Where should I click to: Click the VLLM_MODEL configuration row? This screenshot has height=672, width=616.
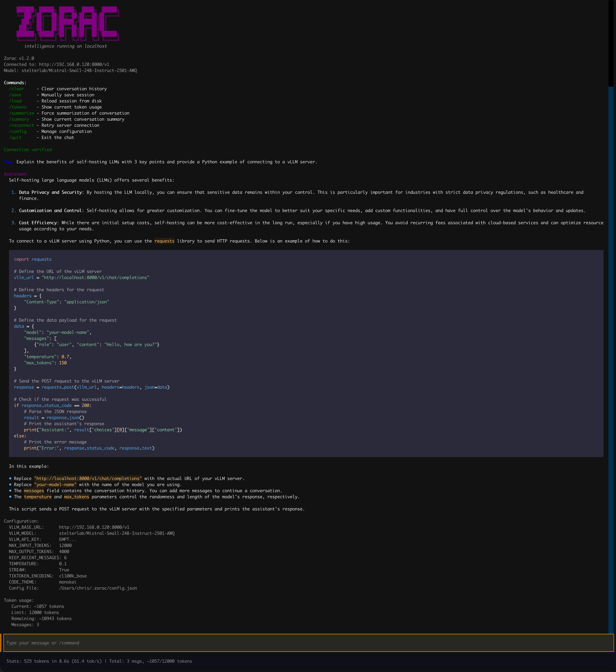pyautogui.click(x=92, y=533)
